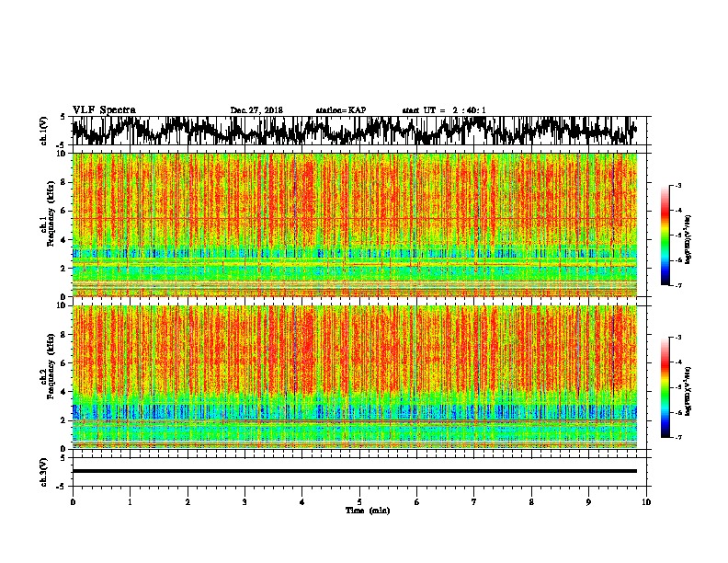
Task: Click the '-7' label on ch.2 color bar
Action: pyautogui.click(x=677, y=437)
